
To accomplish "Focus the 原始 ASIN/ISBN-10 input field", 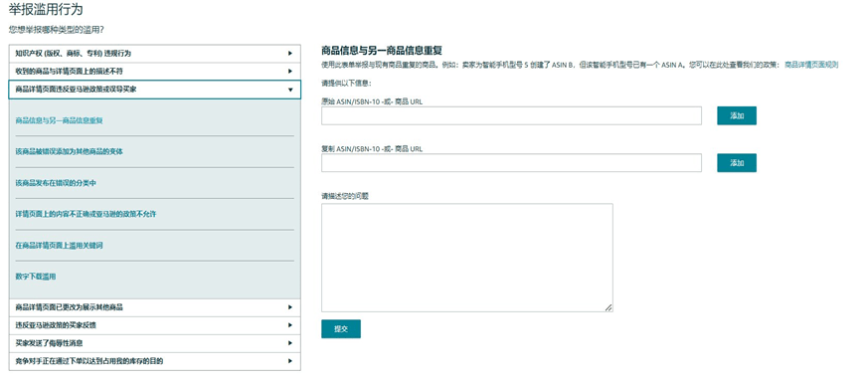I will tap(511, 115).
